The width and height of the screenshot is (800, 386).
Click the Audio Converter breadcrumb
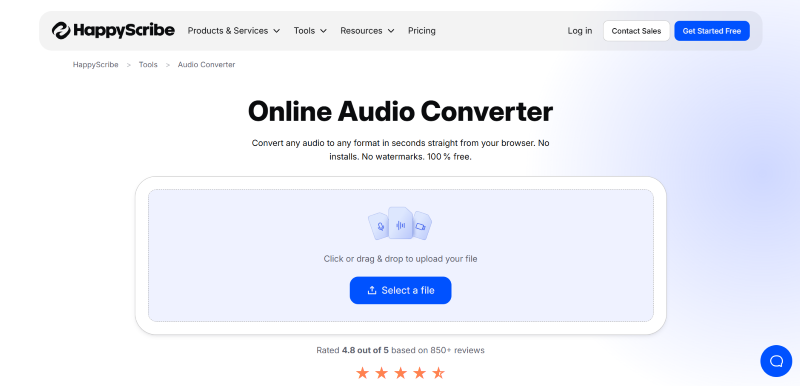pos(206,65)
